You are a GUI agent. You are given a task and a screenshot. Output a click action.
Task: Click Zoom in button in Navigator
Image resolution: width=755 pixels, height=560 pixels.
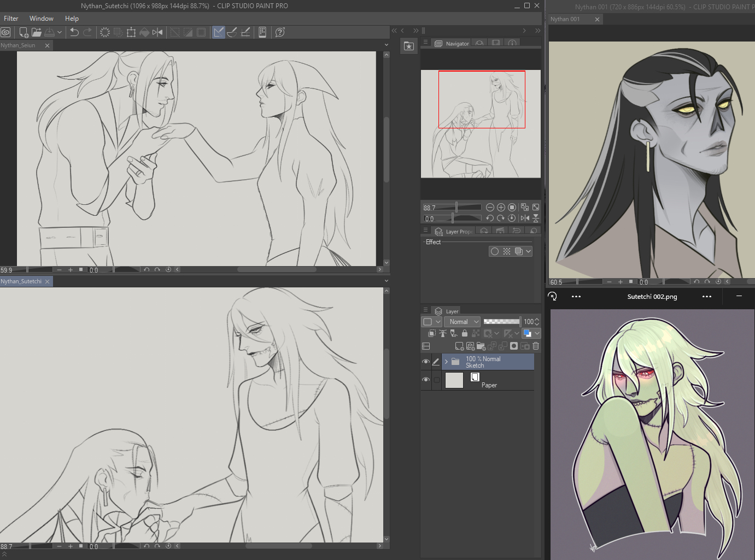tap(501, 207)
